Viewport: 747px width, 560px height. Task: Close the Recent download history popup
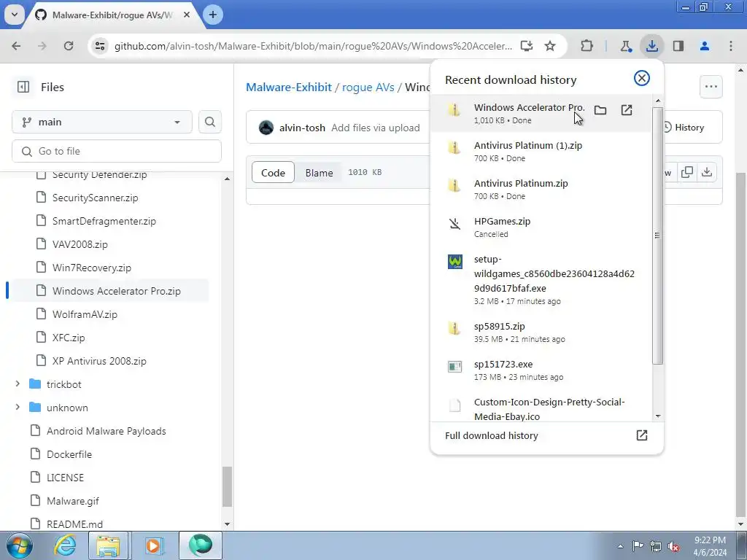point(642,78)
